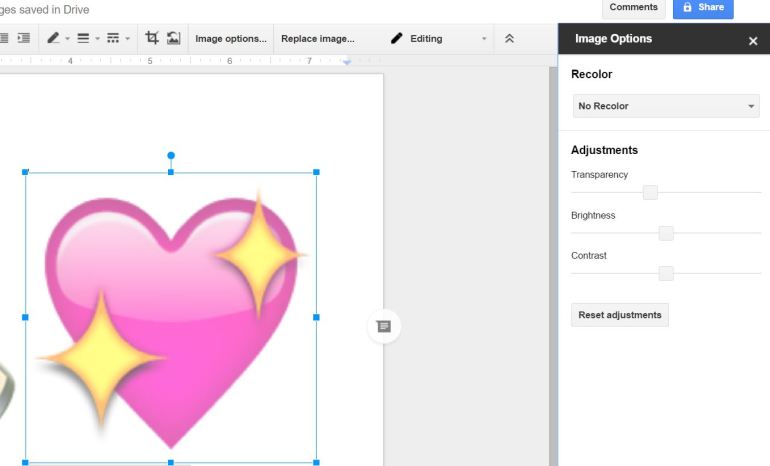Click the increase indent icon
Viewport: 770px width, 466px height.
tap(23, 38)
